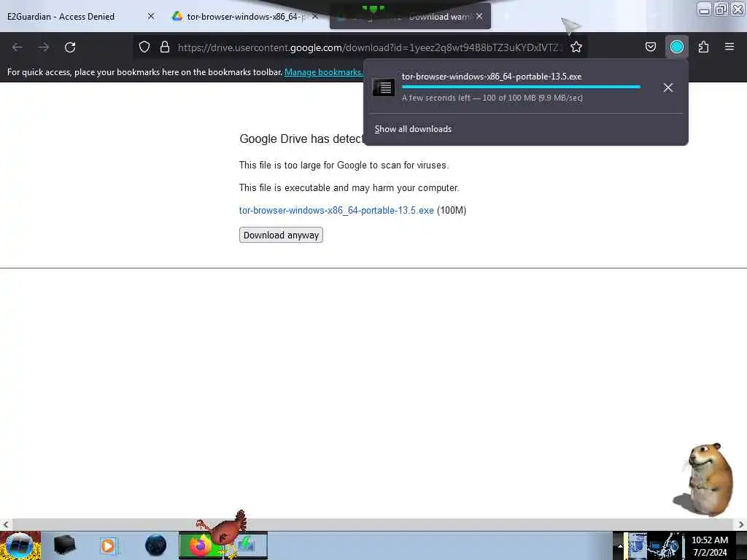The height and width of the screenshot is (560, 747).
Task: Go forward to the next page
Action: click(44, 47)
